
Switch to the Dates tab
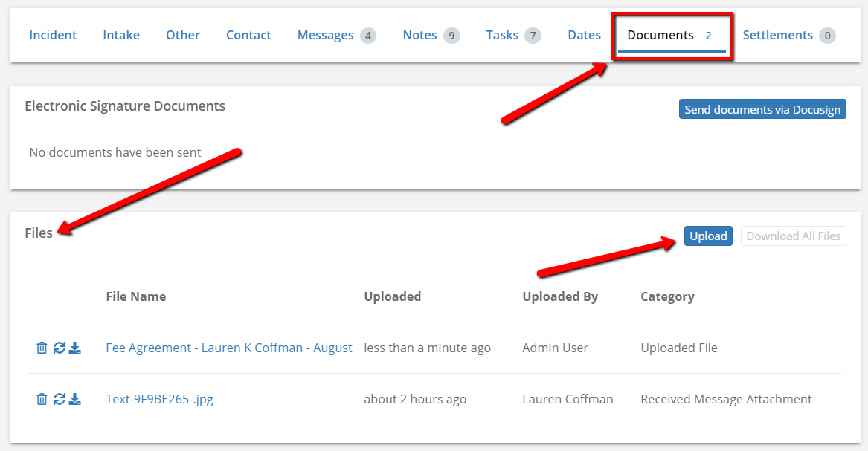[584, 35]
